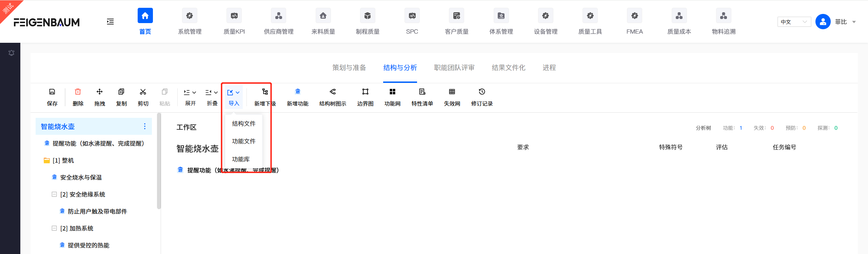The image size is (868, 254).
Task: Select the 拖拽 drag tool
Action: [100, 97]
